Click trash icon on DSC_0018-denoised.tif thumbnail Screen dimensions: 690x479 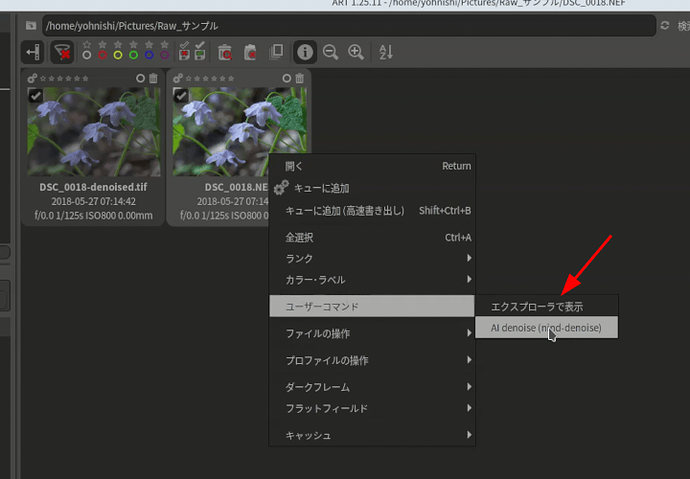coord(153,78)
